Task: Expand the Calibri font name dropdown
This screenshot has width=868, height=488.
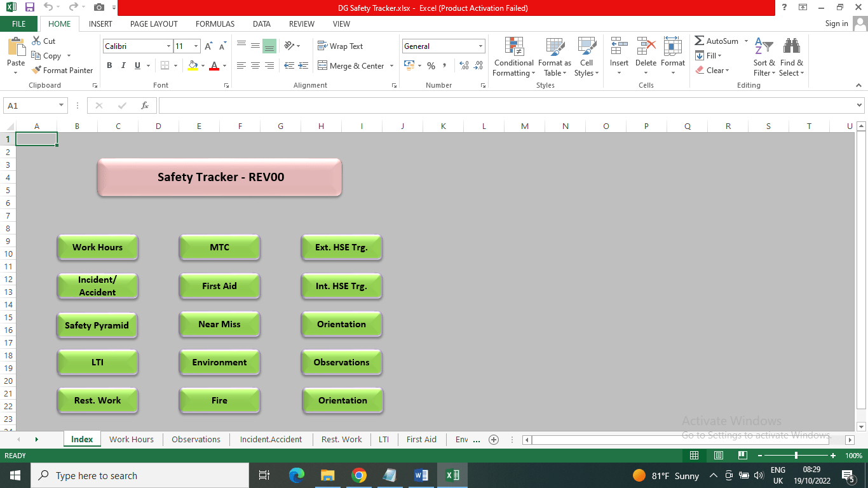Action: pyautogui.click(x=168, y=46)
